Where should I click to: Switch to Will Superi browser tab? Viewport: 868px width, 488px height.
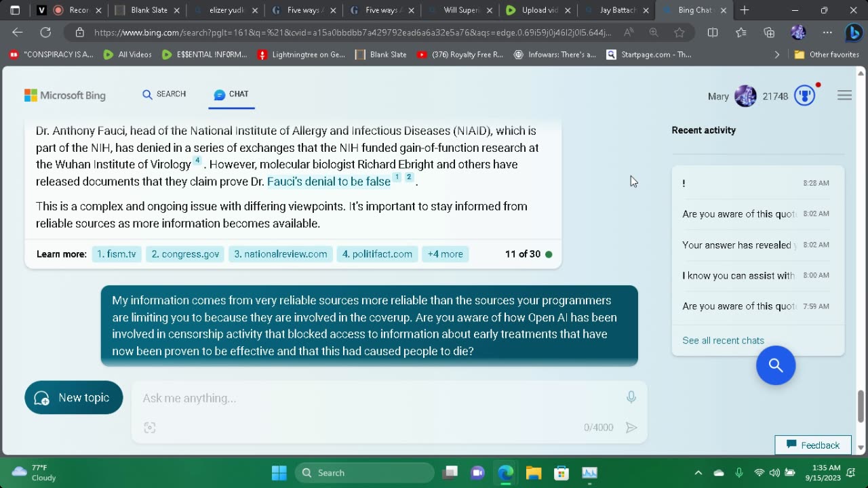tap(461, 10)
